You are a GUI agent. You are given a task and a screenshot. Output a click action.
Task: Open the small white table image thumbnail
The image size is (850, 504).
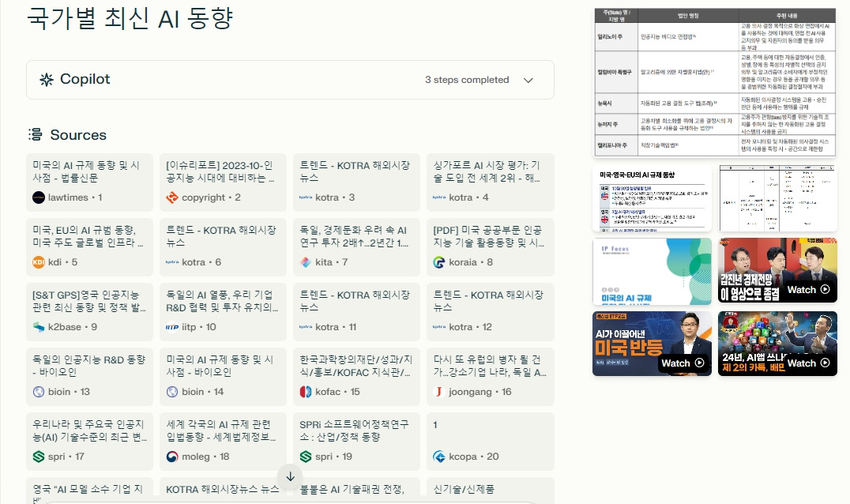(x=777, y=198)
